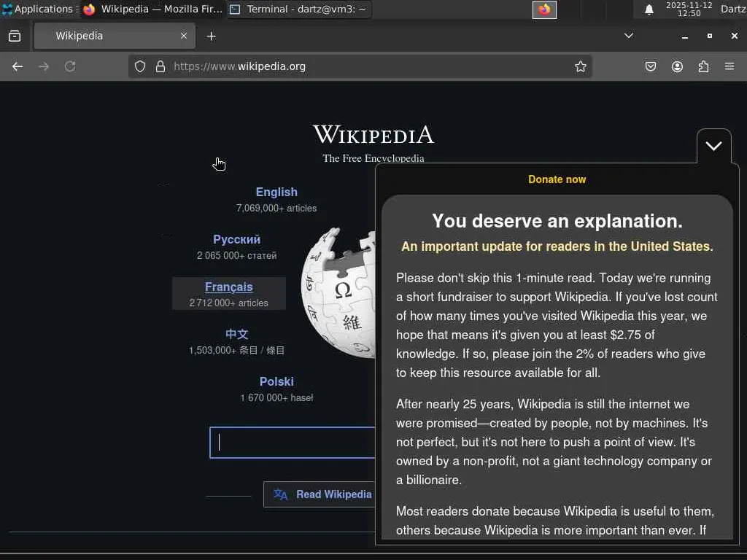Image resolution: width=747 pixels, height=560 pixels.
Task: Click the forward navigation arrow
Action: click(43, 66)
